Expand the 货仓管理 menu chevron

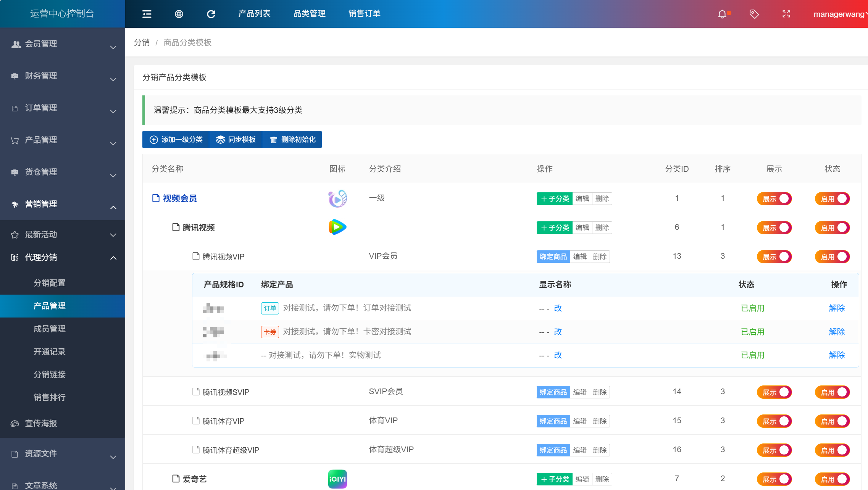[113, 176]
